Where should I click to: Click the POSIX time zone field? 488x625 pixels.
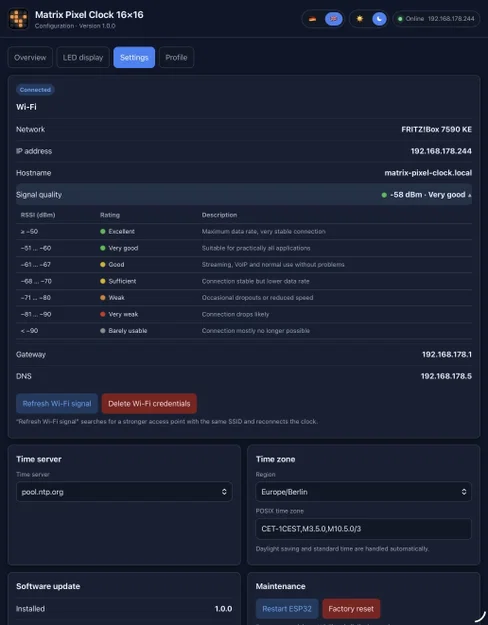(363, 529)
